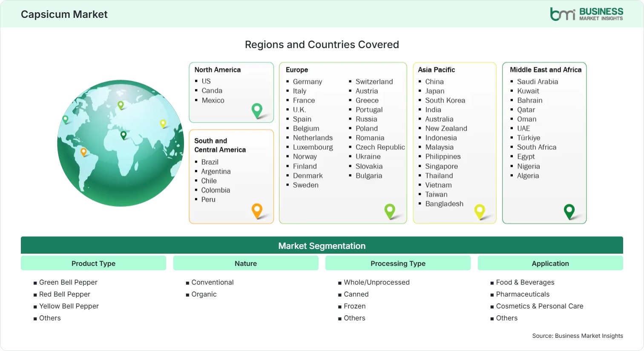Click the yellow pin on the globe
The height and width of the screenshot is (351, 644).
[x=163, y=124]
